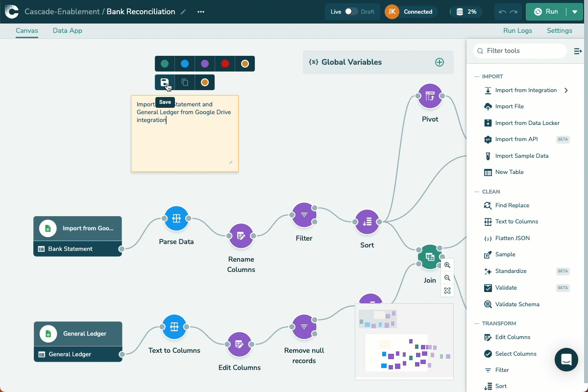588x392 pixels.
Task: Select the Pivot node icon
Action: (430, 96)
